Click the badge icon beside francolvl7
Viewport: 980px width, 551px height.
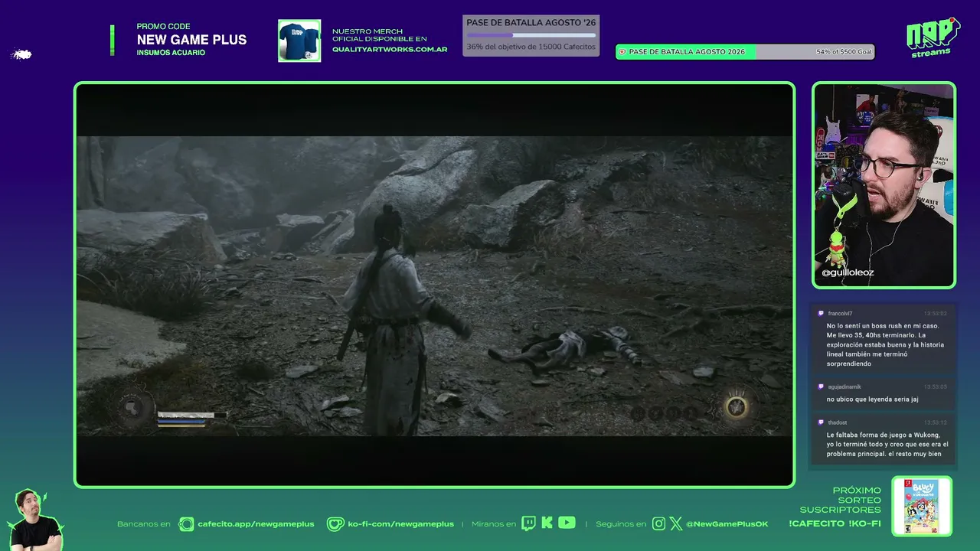click(821, 313)
